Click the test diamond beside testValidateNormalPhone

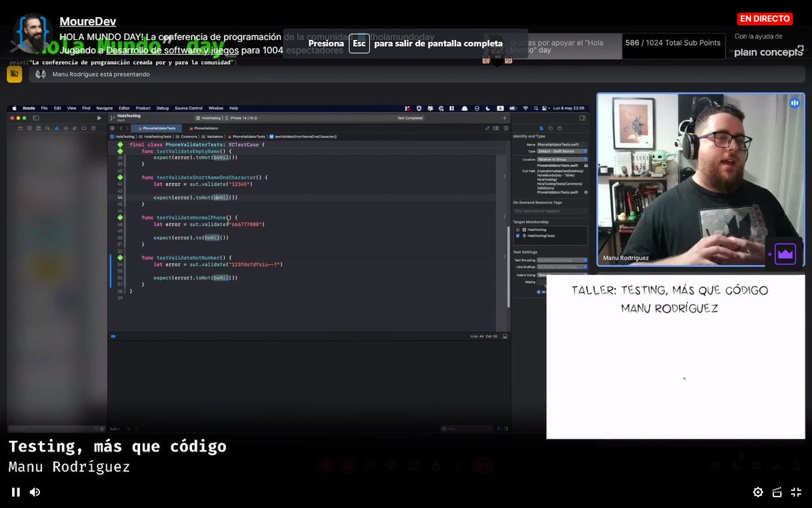point(120,217)
